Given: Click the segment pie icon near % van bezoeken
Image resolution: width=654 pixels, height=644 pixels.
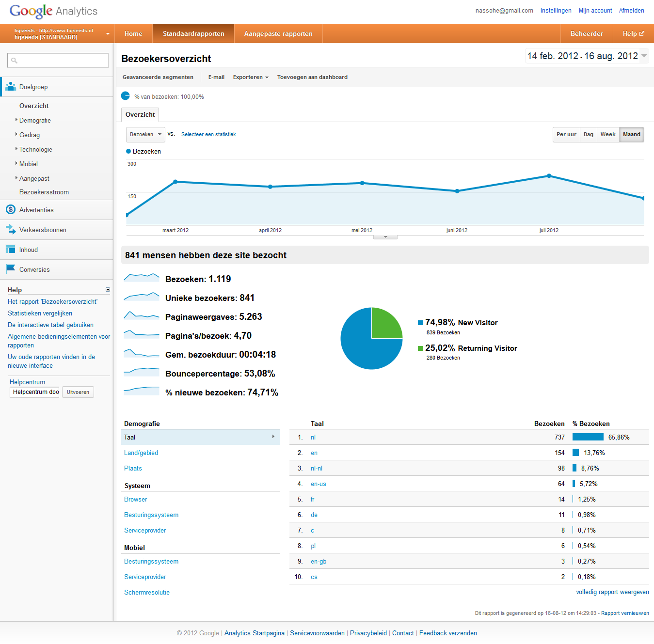Looking at the screenshot, I should coord(126,96).
